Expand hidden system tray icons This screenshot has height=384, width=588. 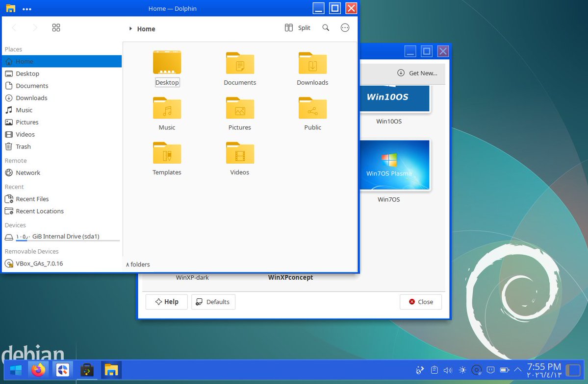pyautogui.click(x=518, y=370)
